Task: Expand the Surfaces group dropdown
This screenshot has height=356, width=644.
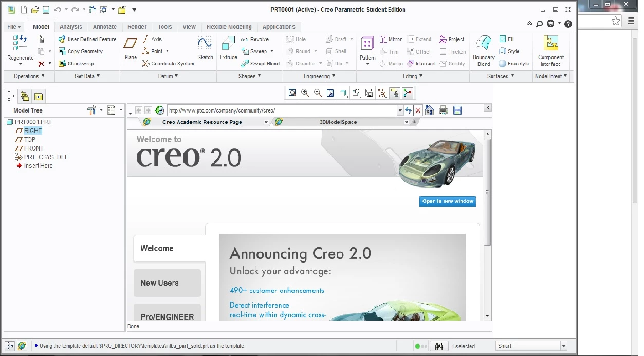Action: pos(501,76)
